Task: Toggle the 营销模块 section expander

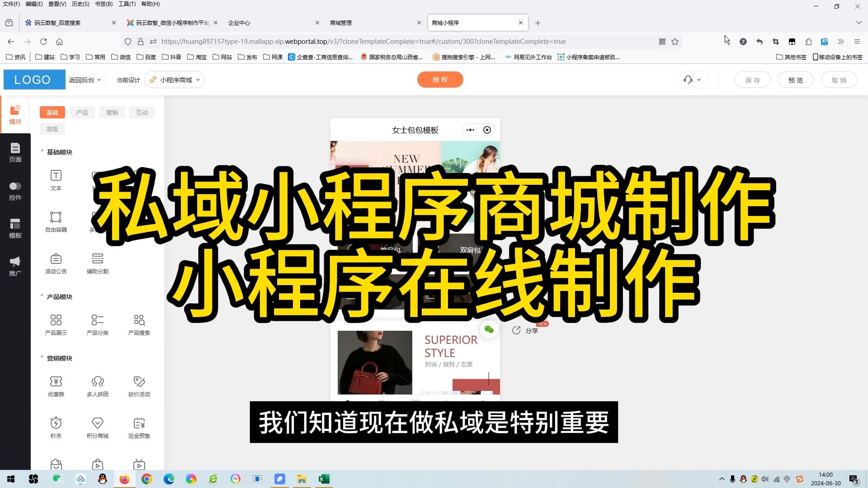Action: click(42, 358)
